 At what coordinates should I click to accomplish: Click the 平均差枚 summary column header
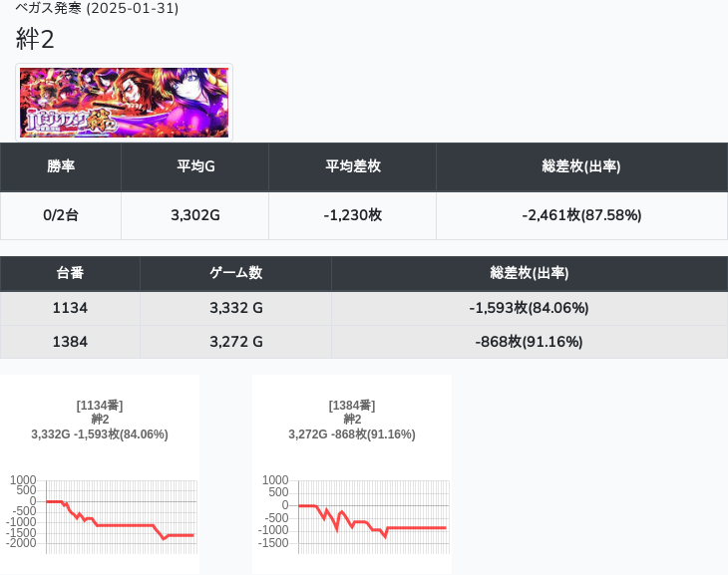click(x=353, y=166)
